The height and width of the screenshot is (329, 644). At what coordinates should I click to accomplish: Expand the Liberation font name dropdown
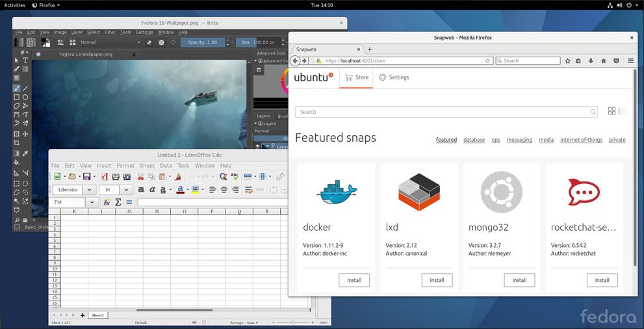(89, 190)
